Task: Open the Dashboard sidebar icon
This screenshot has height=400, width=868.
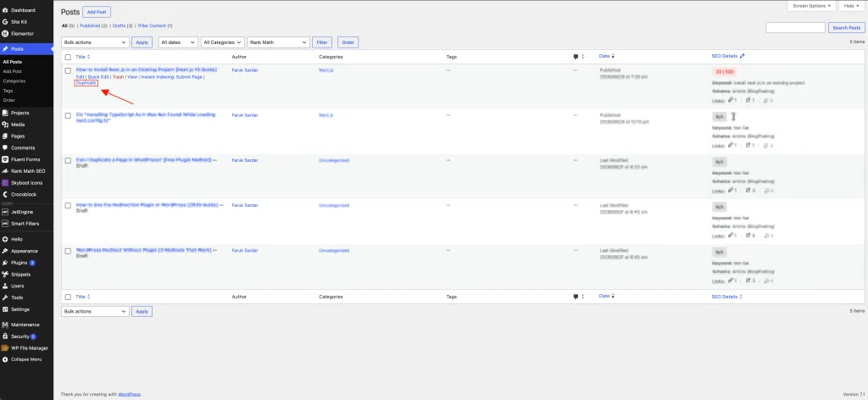Action: coord(5,10)
